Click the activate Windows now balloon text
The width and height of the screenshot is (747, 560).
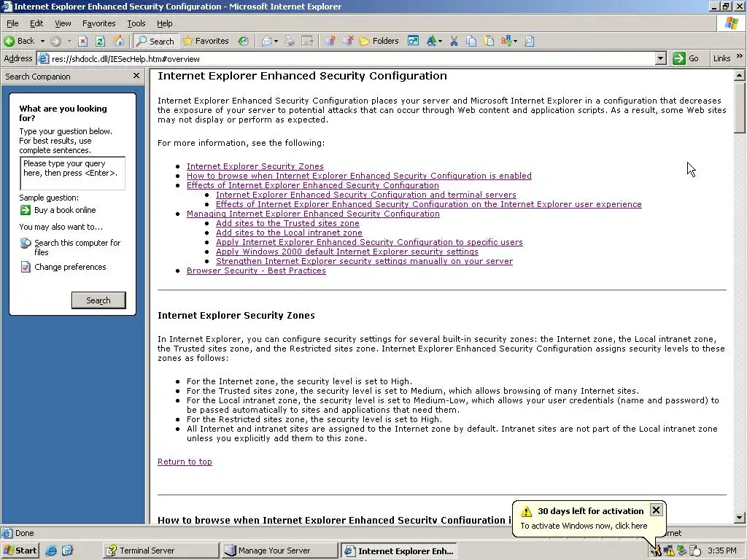[x=584, y=526]
